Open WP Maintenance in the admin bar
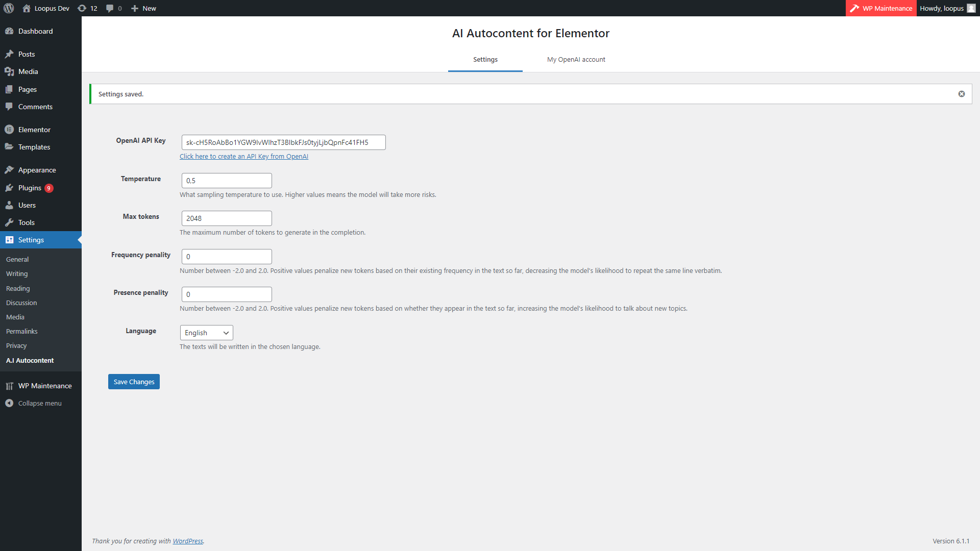 (x=881, y=8)
